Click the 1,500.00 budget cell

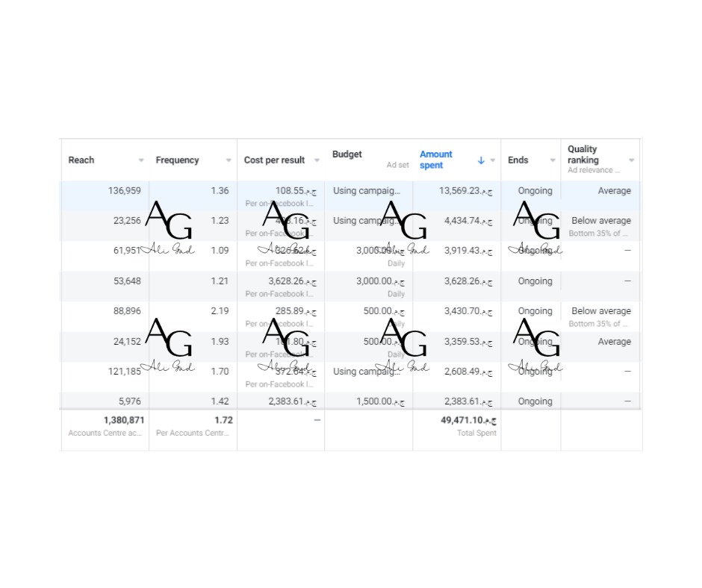point(369,401)
